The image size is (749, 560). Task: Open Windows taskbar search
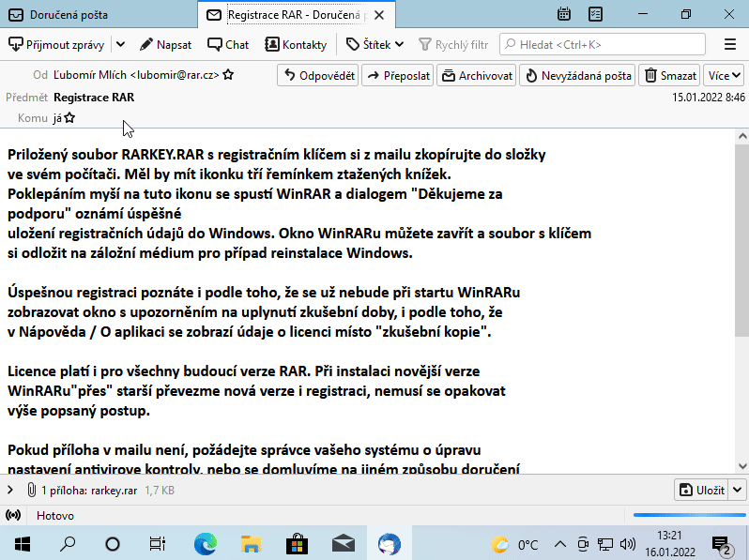pos(68,544)
